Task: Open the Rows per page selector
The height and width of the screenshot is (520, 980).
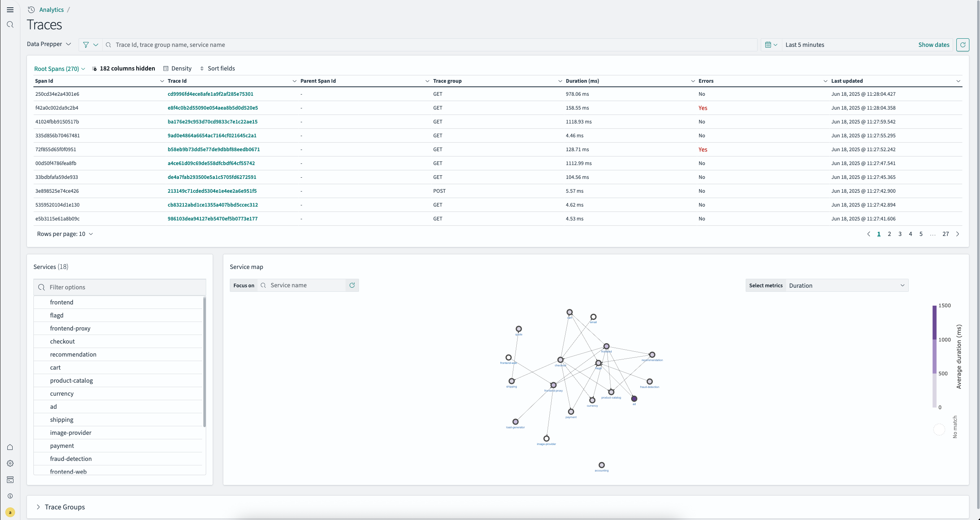Action: coord(65,234)
